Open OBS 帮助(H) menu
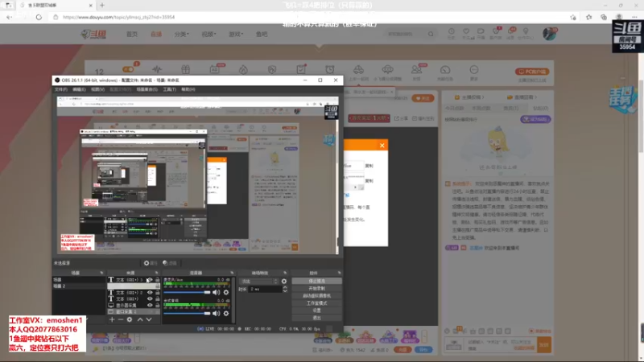644x362 pixels. tap(188, 89)
